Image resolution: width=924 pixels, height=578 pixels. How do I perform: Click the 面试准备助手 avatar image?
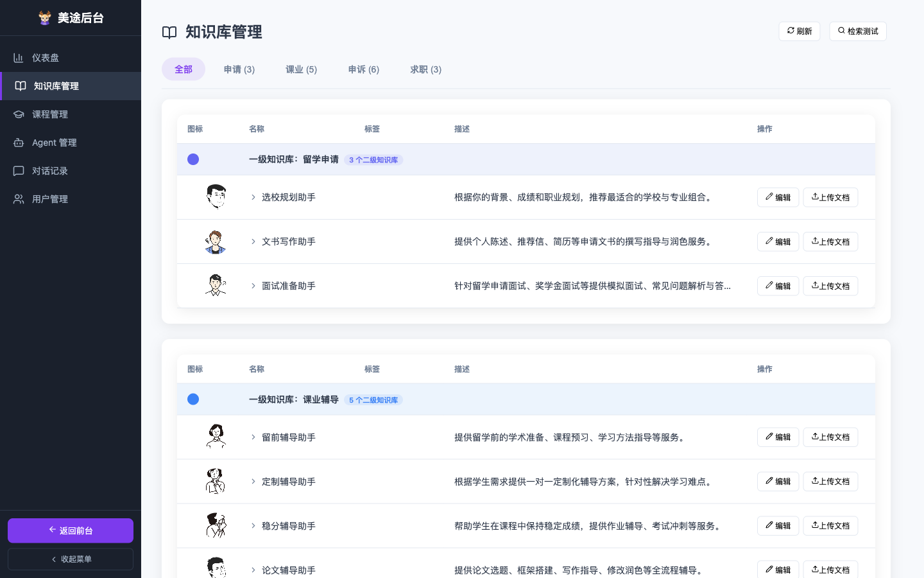pyautogui.click(x=216, y=286)
